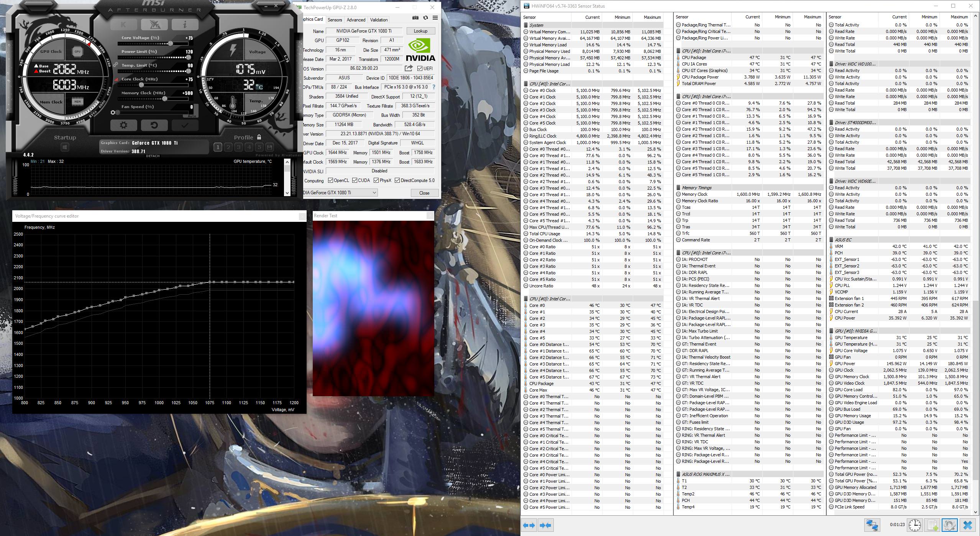Image resolution: width=980 pixels, height=536 pixels.
Task: Refresh GPU-Z with the circular arrows icon
Action: coord(425,18)
